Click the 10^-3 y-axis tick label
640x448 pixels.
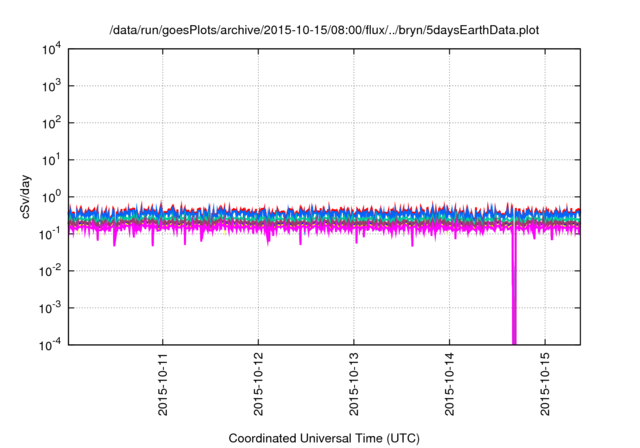(x=50, y=308)
